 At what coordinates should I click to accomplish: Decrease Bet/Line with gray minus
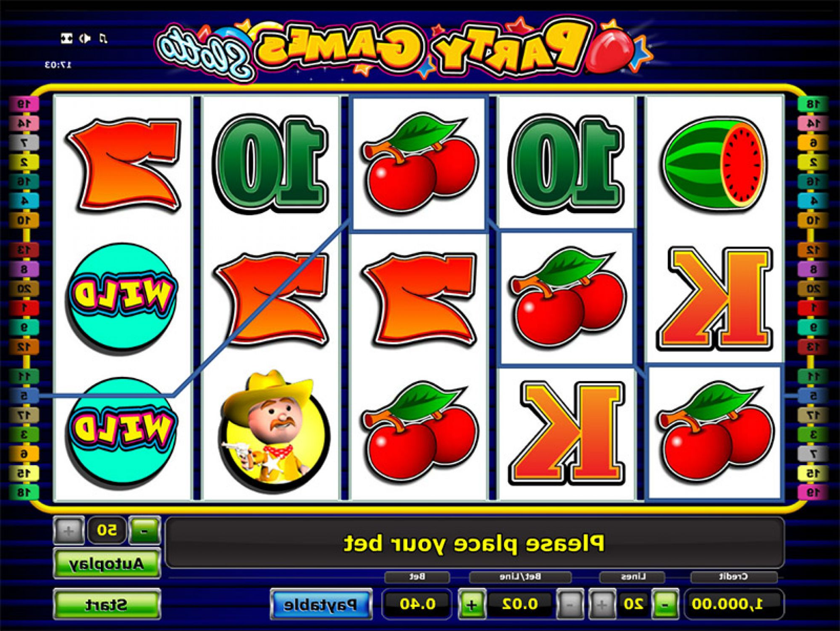(570, 604)
